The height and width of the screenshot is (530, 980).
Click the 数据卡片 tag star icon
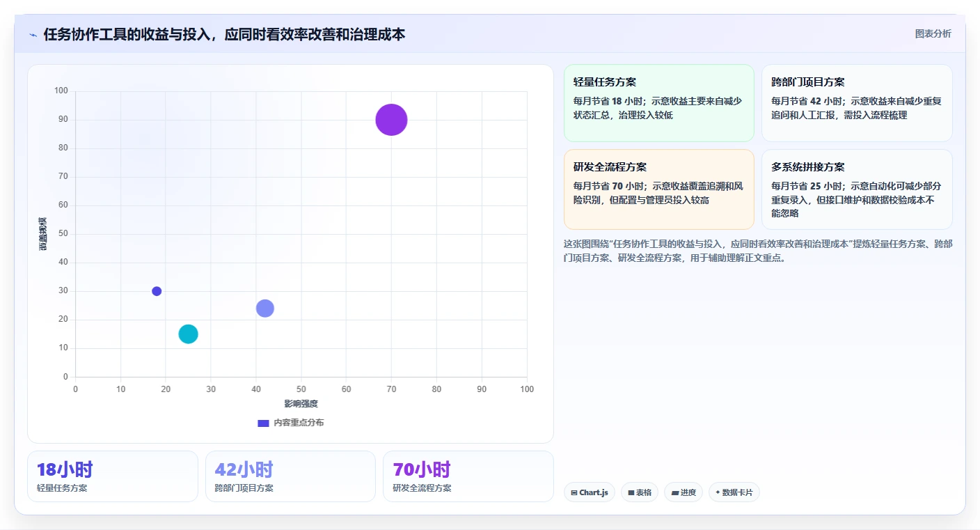[718, 492]
